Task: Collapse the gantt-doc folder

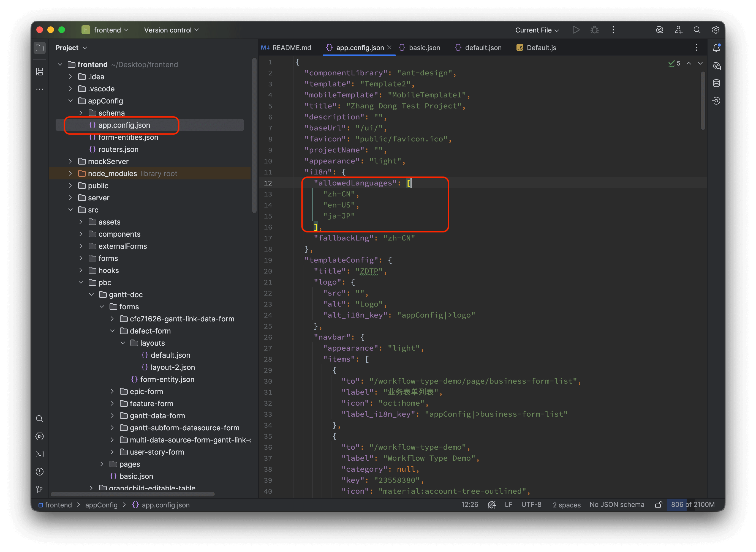Action: click(x=92, y=295)
